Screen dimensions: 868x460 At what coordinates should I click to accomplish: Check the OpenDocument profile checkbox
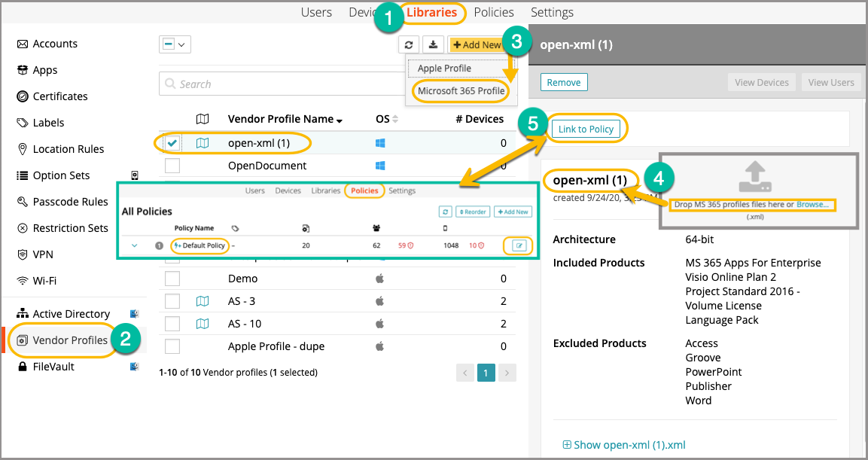(172, 166)
